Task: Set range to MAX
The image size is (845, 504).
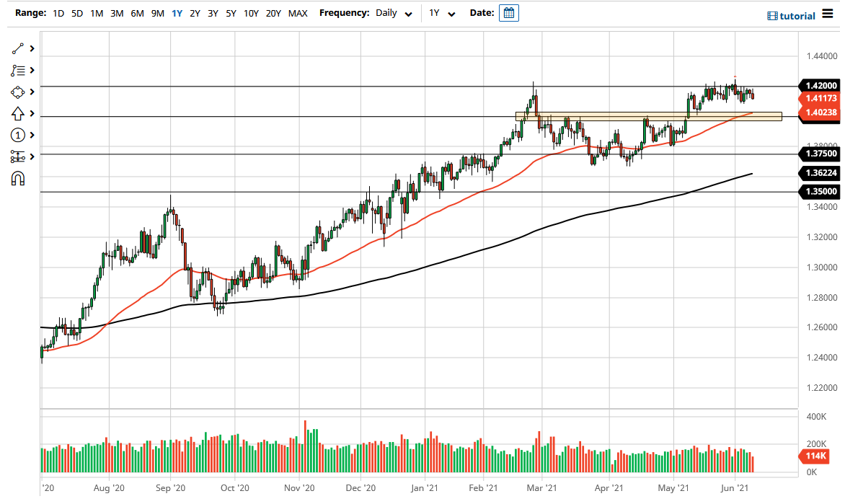Action: (298, 14)
